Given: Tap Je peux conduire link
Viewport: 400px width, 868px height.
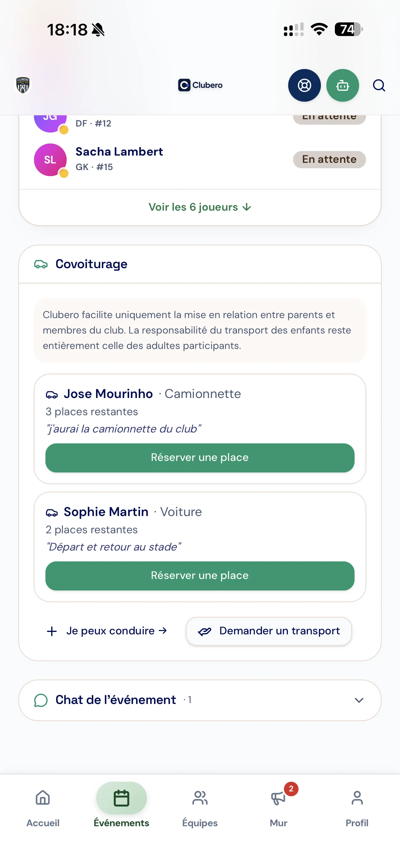Looking at the screenshot, I should (107, 631).
